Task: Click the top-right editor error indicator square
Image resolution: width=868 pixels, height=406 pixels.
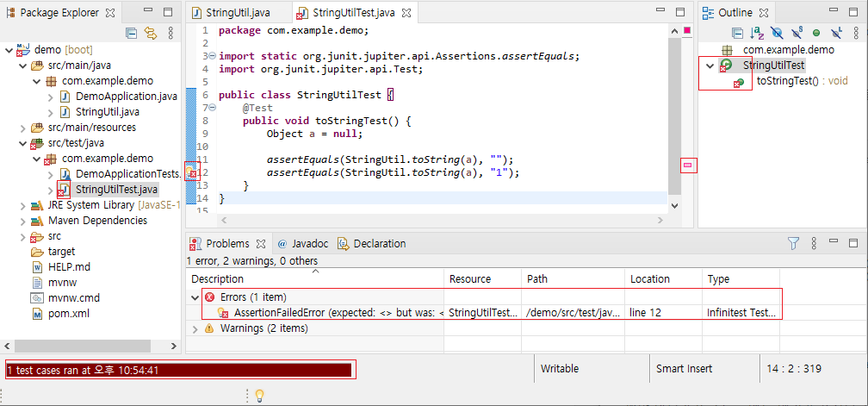Action: [687, 30]
